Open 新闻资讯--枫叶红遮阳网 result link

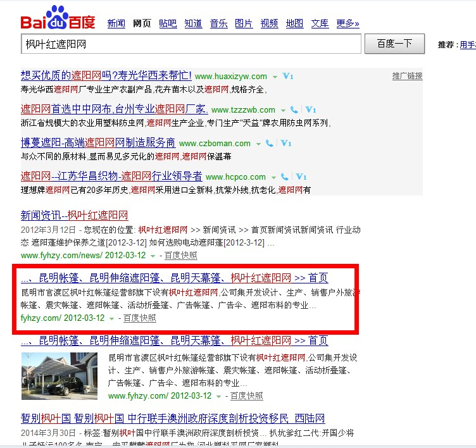[75, 215]
